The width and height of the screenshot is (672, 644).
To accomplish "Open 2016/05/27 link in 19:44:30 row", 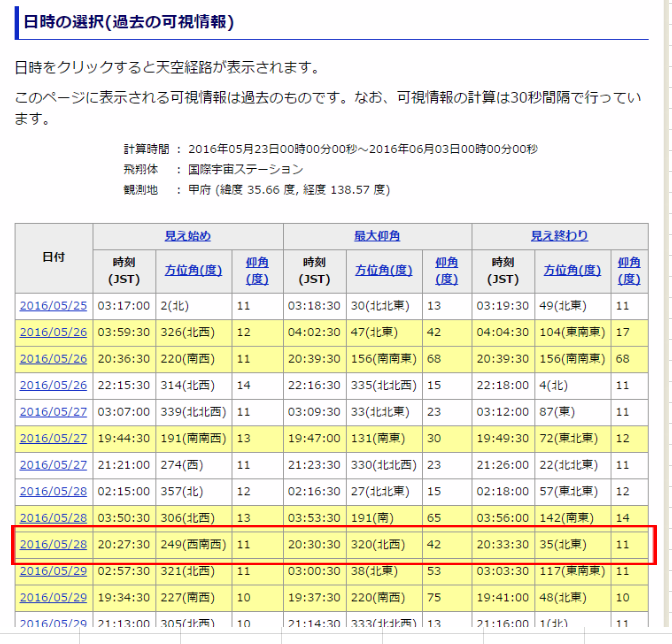I will 53,438.
